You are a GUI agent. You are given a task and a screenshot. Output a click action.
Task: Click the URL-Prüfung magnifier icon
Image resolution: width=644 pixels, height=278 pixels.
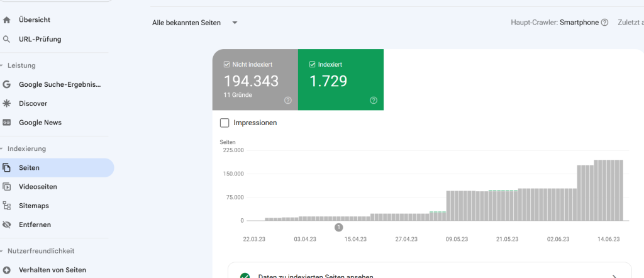point(6,40)
